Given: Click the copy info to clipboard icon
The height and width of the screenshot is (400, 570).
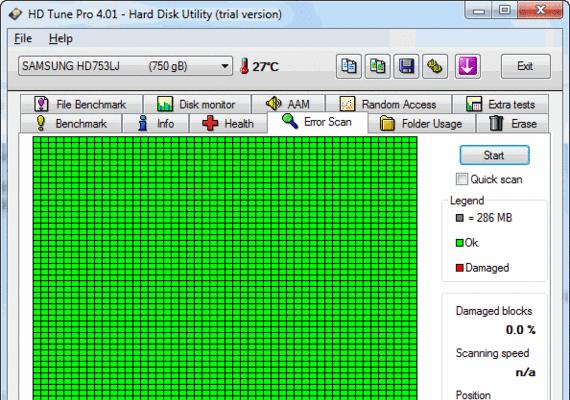Looking at the screenshot, I should [x=349, y=66].
